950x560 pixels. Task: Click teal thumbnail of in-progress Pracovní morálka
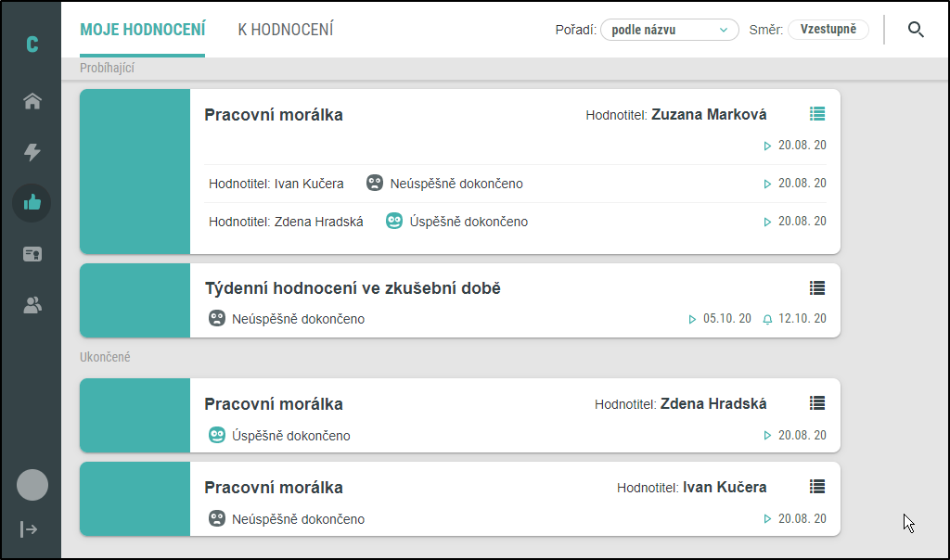(x=135, y=172)
